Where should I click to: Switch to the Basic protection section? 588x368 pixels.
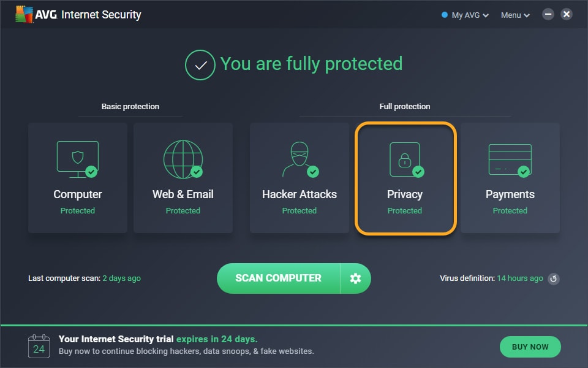[x=130, y=106]
